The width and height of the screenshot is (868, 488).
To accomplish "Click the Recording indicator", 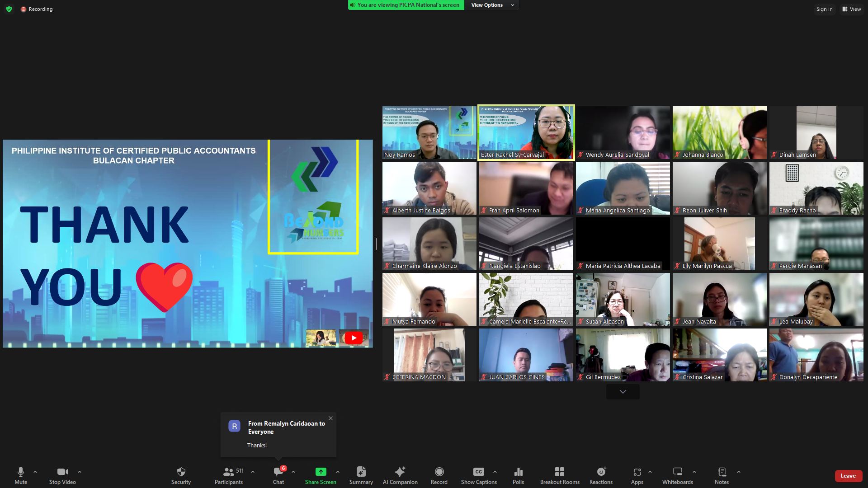I will (x=37, y=9).
